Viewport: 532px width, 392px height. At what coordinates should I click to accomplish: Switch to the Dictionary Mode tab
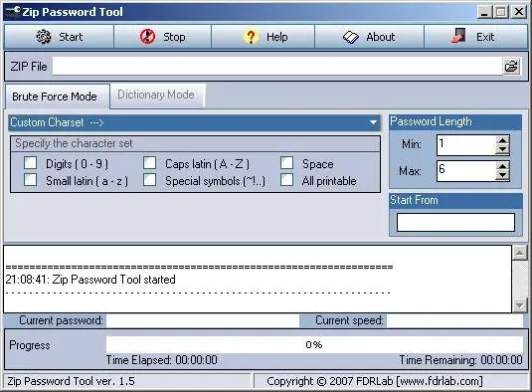pos(158,95)
